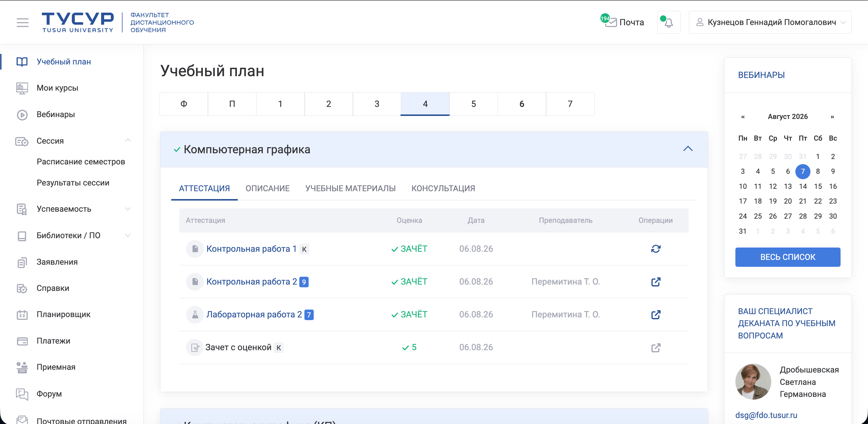Switch to the КОНСУЛЬТАЦИЯ tab

[x=443, y=189]
